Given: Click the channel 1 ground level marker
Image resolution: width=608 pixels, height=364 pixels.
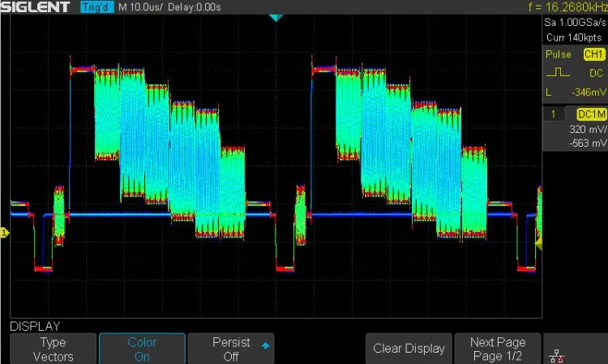Looking at the screenshot, I should 4,233.
